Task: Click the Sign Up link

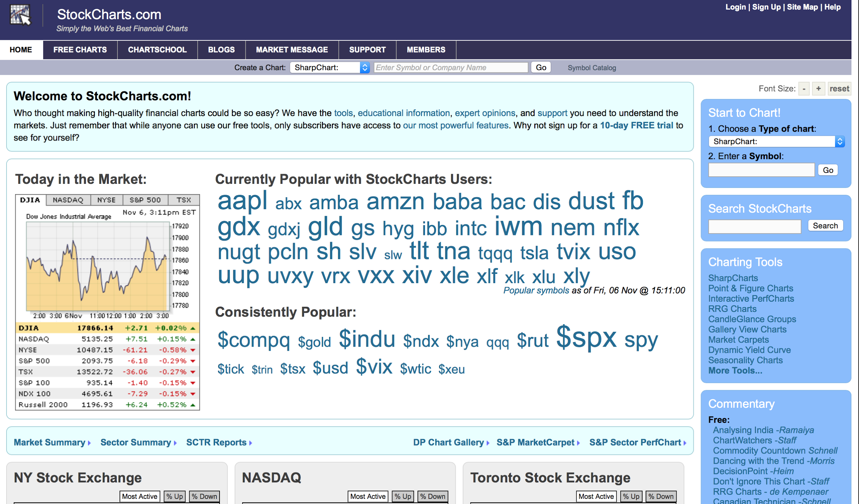Action: click(766, 7)
